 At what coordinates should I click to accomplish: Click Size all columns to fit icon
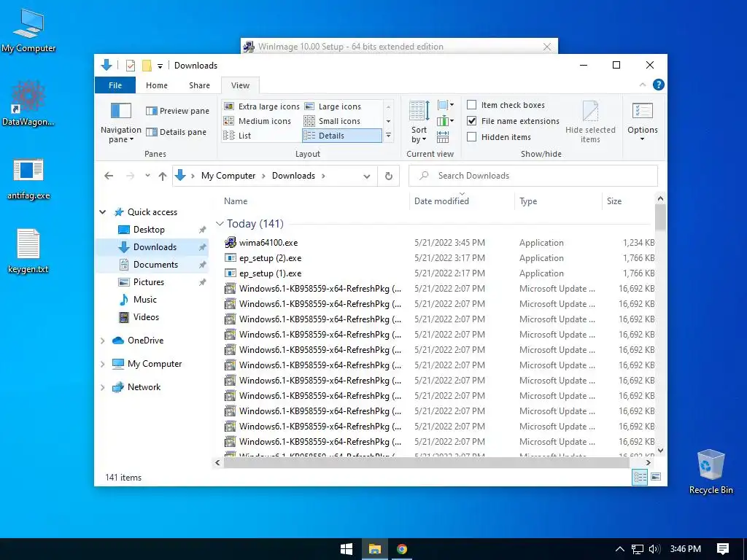point(443,137)
